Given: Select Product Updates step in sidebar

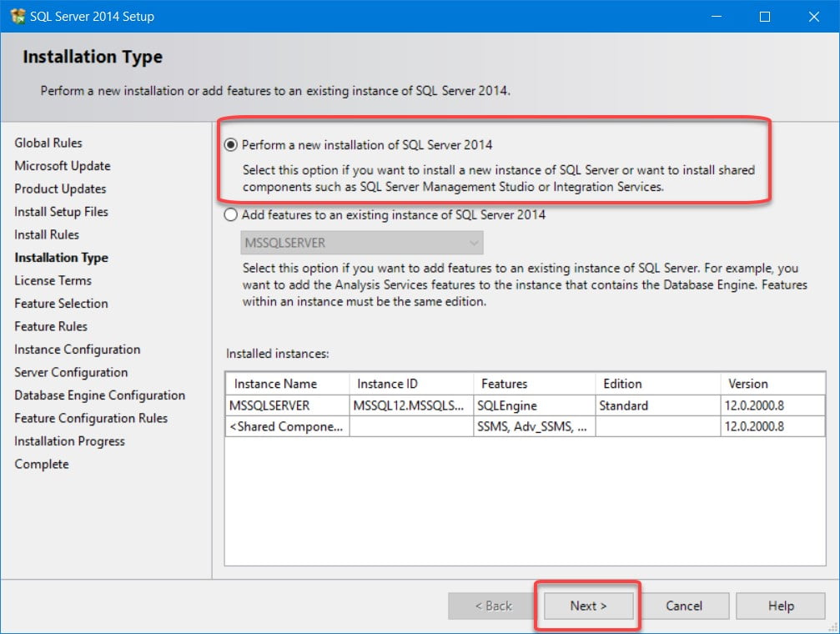Looking at the screenshot, I should tap(60, 189).
